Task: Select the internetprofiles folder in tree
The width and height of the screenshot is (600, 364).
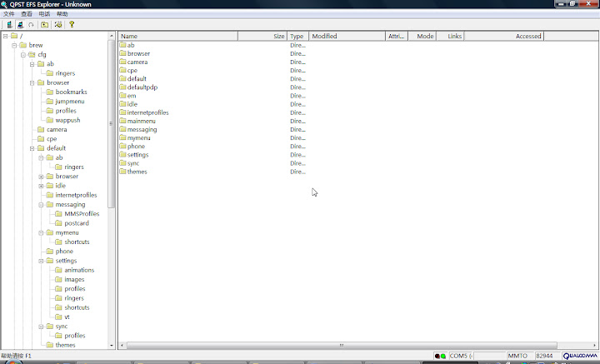Action: (x=76, y=195)
